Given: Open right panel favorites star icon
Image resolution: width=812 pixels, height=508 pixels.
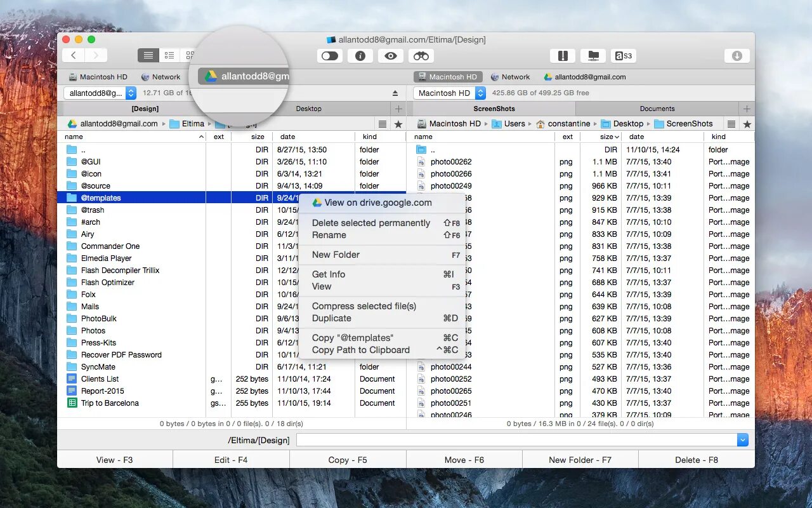Looking at the screenshot, I should (x=747, y=124).
